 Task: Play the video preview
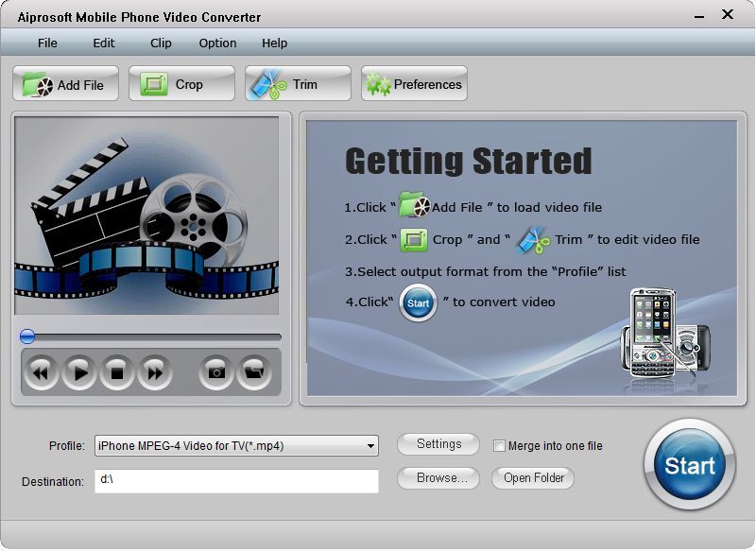pos(78,371)
